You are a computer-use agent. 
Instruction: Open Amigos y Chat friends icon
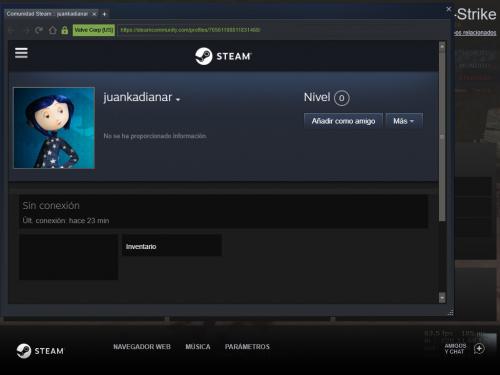click(x=479, y=349)
